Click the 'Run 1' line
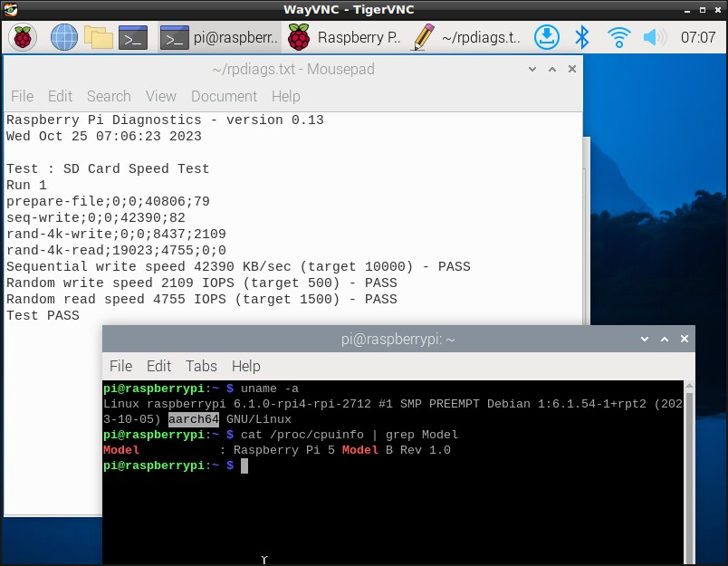This screenshot has width=728, height=566. (26, 185)
